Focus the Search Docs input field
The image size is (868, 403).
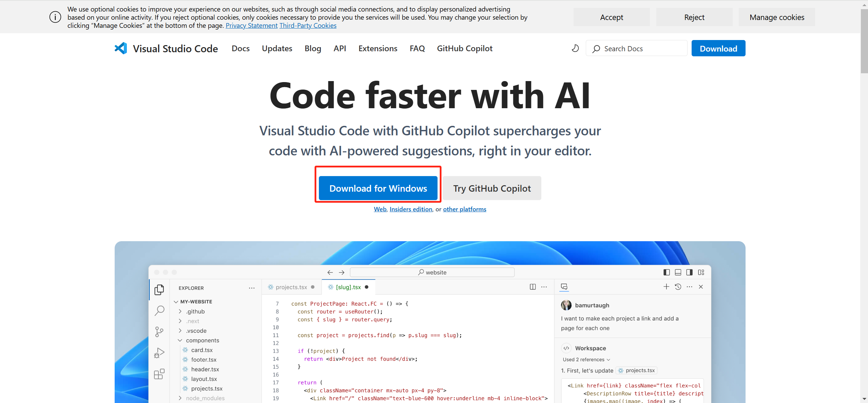click(x=636, y=48)
